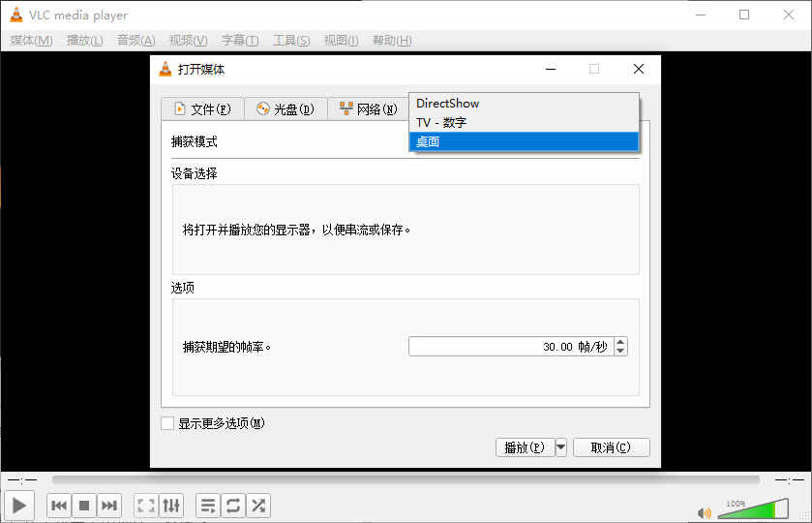Click the 将打开并播放您的显示器 description text
This screenshot has width=812, height=523.
click(296, 230)
